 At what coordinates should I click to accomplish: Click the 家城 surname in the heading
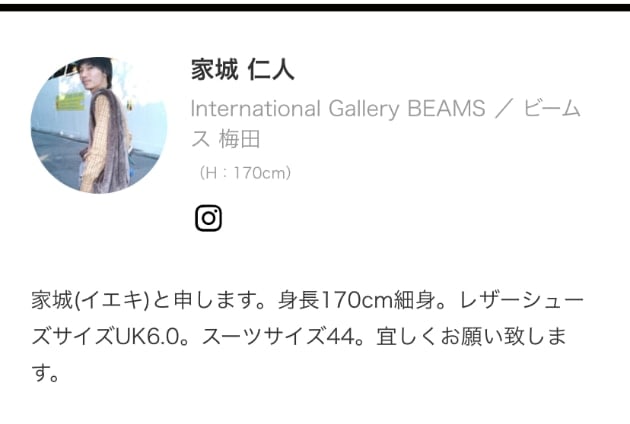tap(215, 70)
